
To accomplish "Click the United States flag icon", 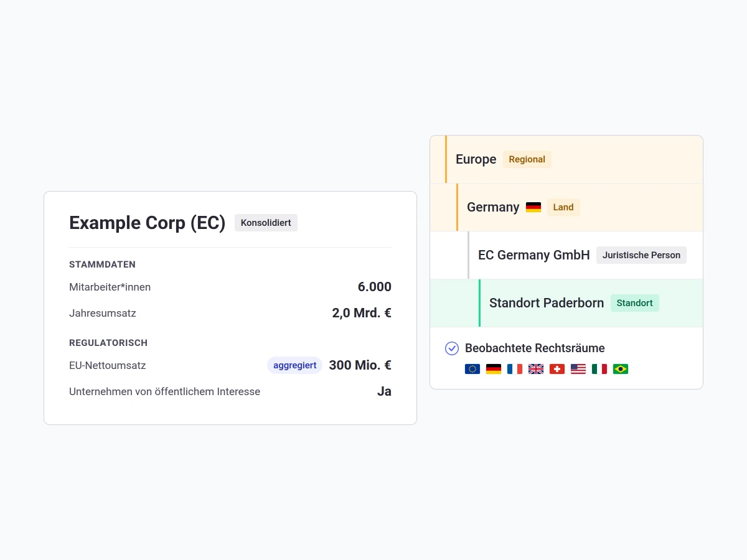I will (578, 369).
